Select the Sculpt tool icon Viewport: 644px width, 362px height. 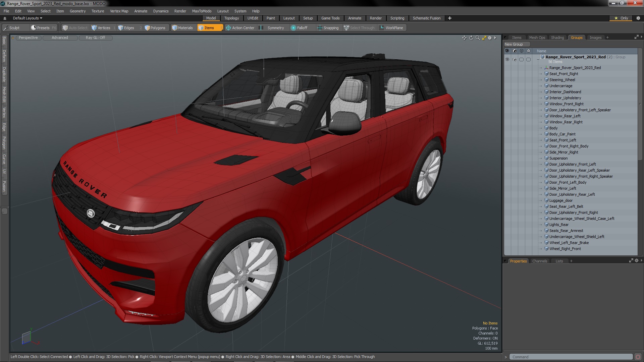tap(6, 28)
